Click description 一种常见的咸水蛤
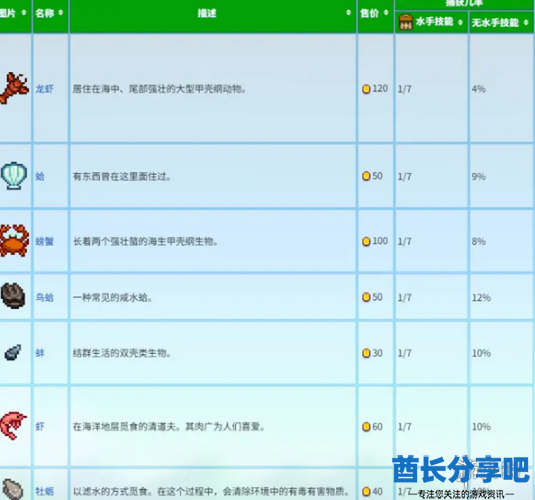This screenshot has height=500, width=535. tap(113, 297)
